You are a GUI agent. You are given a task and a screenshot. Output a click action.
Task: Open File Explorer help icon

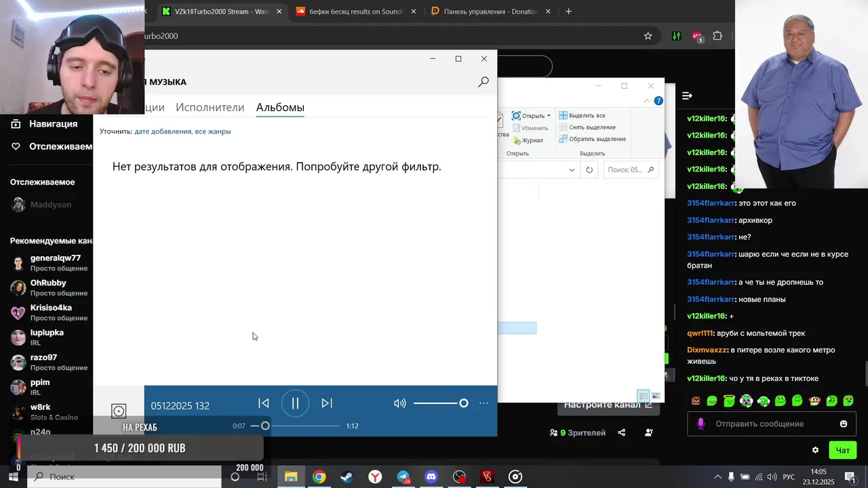pos(658,101)
